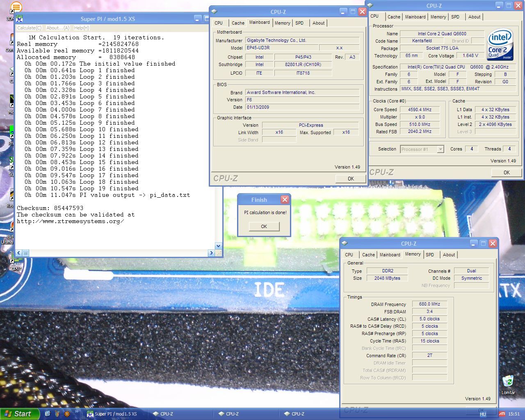525x420 pixels.
Task: Click the Core Speed 4590.4 MHz value
Action: [x=420, y=110]
